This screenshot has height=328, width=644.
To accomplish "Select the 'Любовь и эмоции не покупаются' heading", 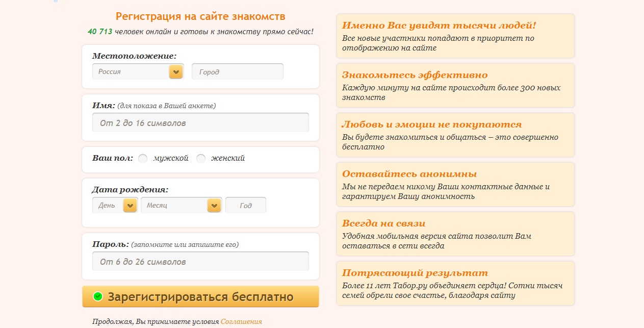I will 431,124.
